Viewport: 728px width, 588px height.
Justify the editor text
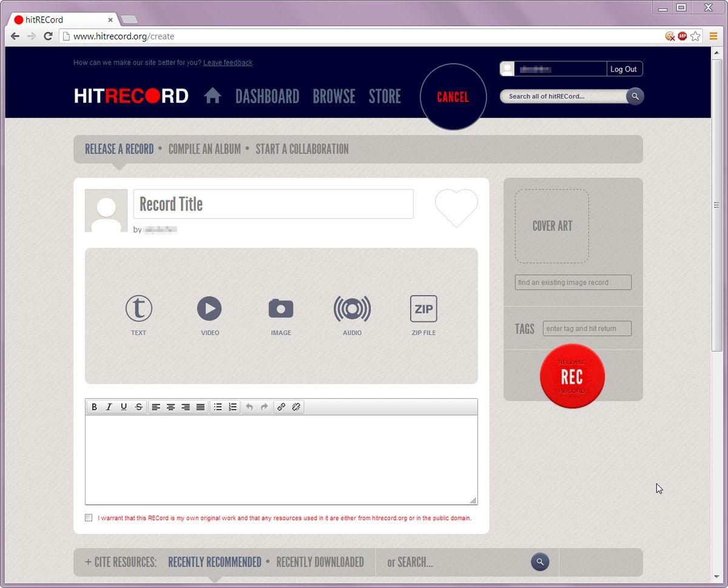[201, 407]
